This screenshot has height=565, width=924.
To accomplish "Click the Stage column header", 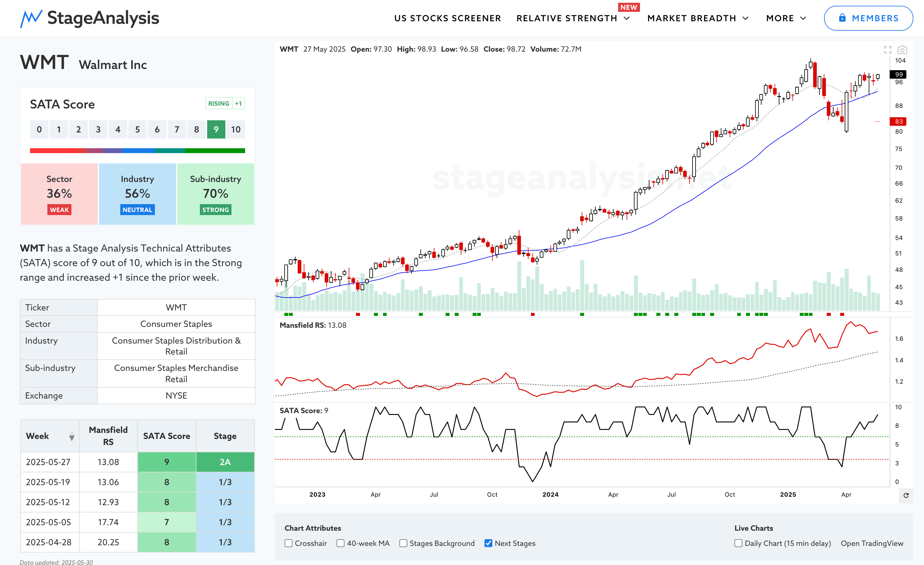I will click(225, 436).
